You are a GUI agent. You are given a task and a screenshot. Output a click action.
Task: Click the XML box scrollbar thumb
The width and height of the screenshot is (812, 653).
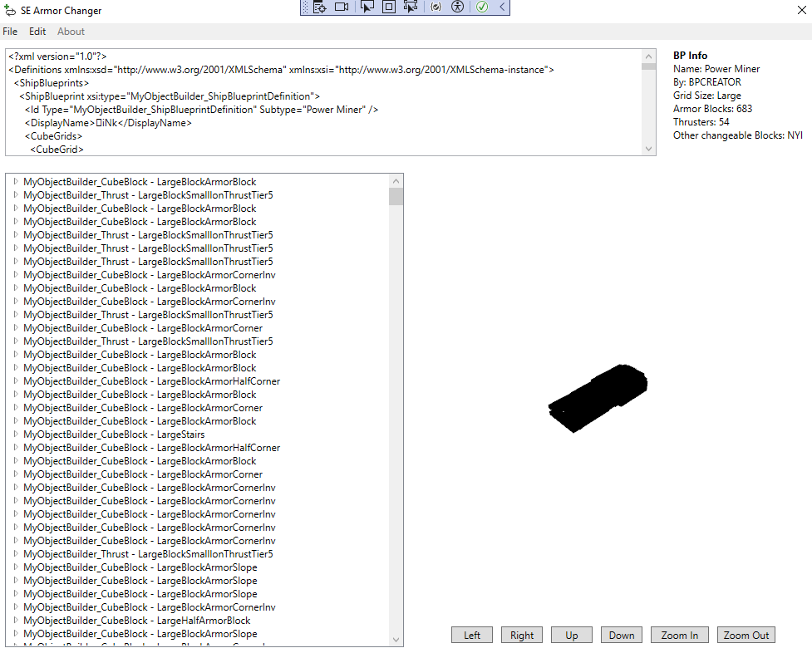[x=648, y=66]
